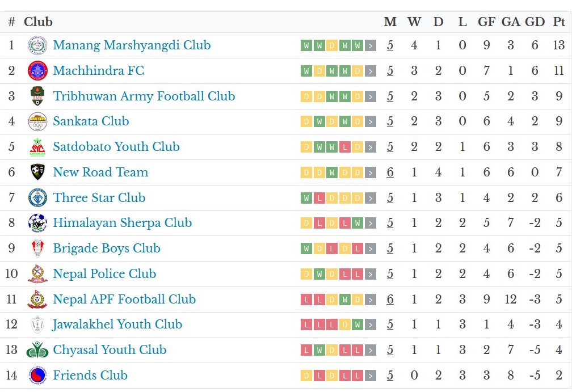Image resolution: width=572 pixels, height=392 pixels.
Task: Expand the form arrow for Three Star Club
Action: (x=371, y=198)
